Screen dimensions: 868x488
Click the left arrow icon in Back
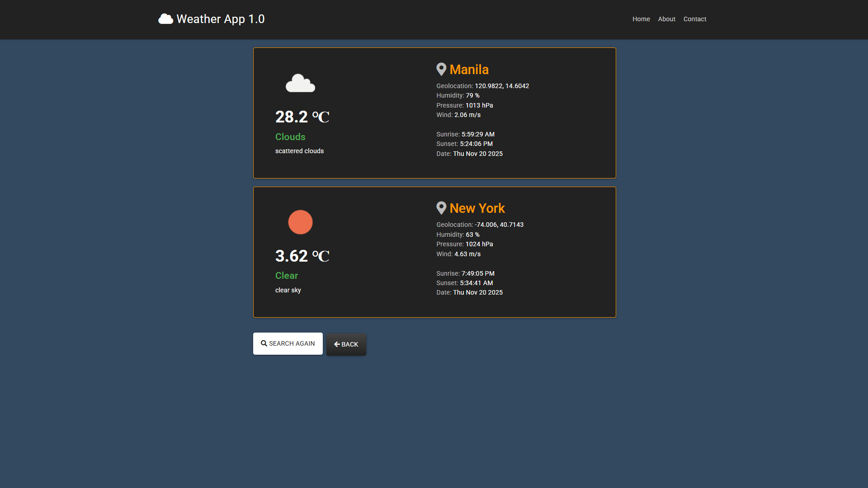[337, 344]
